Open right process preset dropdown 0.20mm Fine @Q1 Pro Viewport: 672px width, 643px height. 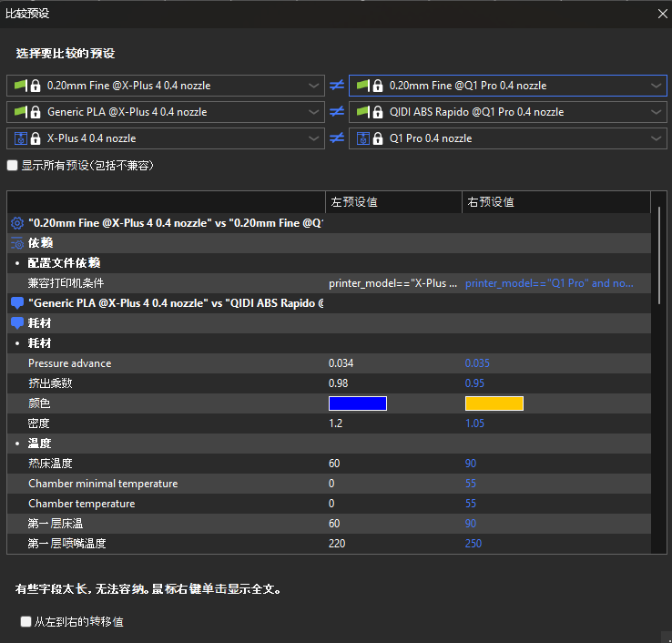(508, 86)
